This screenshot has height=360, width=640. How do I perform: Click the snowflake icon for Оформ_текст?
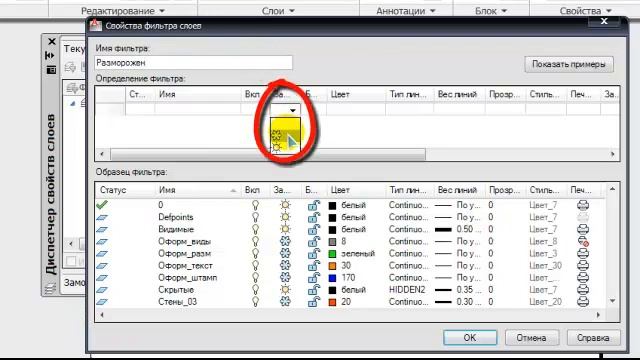click(285, 266)
